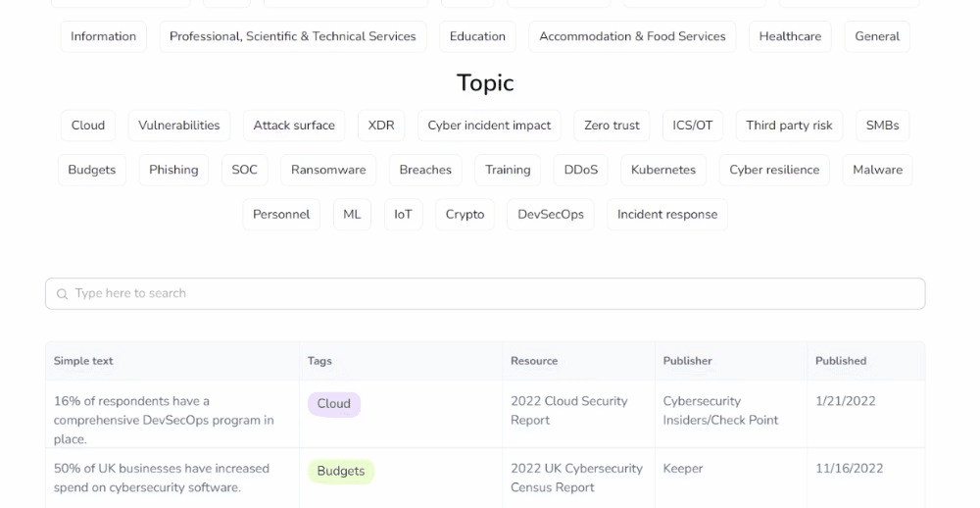The height and width of the screenshot is (508, 980).
Task: Toggle the Cloud topic filter
Action: [88, 126]
